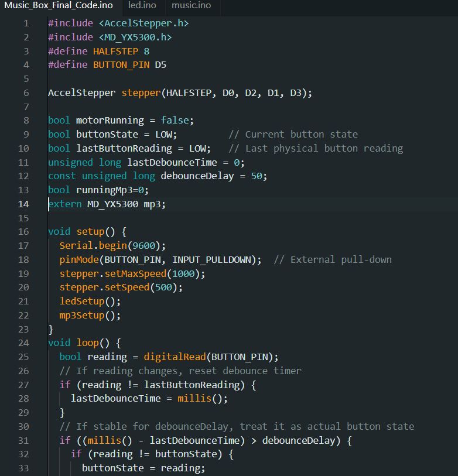Click the 'void setup() {' line
Screen dimensions: 458x476
tap(87, 232)
